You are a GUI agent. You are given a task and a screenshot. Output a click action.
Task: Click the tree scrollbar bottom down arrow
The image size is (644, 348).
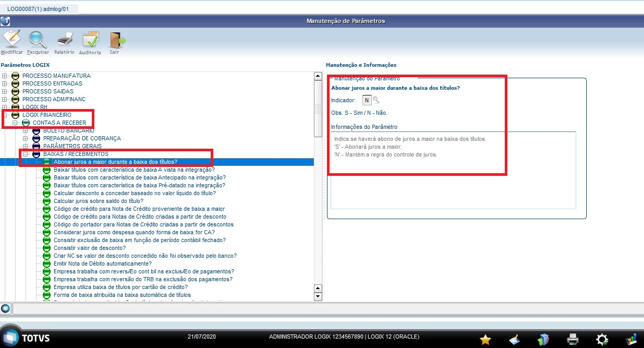(x=318, y=296)
